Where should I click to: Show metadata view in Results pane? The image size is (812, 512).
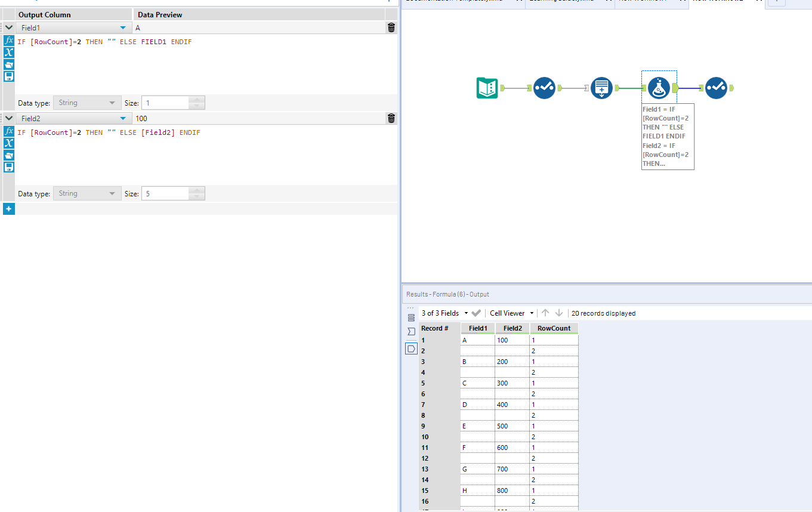411,331
